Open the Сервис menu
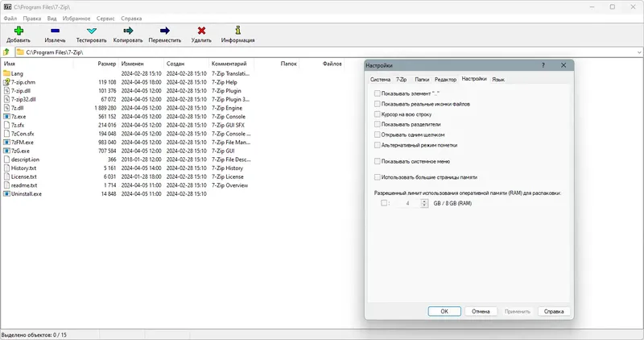This screenshot has height=340, width=644. tap(105, 19)
